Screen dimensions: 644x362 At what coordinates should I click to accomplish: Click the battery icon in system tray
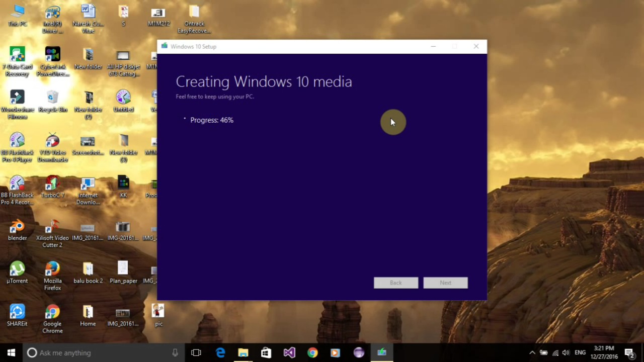(x=544, y=352)
